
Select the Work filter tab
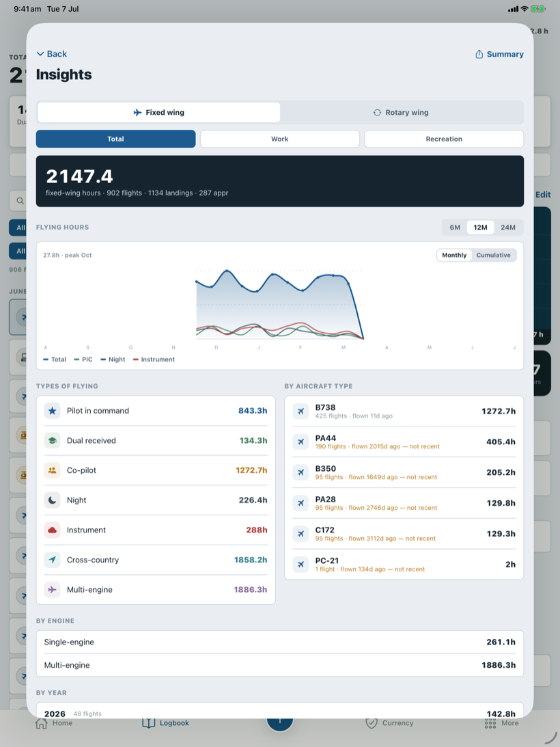pyautogui.click(x=280, y=139)
